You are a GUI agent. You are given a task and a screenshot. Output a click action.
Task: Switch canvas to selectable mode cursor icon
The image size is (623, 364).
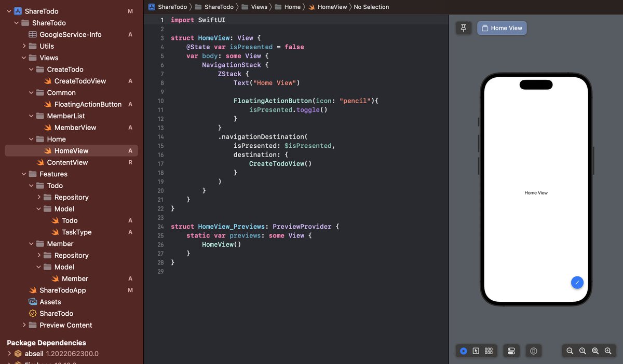tap(476, 351)
